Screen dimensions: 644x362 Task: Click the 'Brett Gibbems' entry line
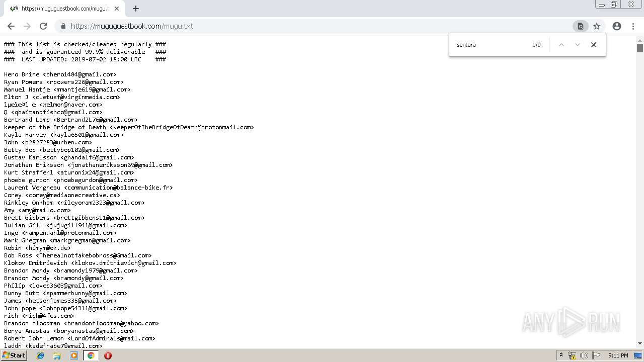tap(74, 218)
